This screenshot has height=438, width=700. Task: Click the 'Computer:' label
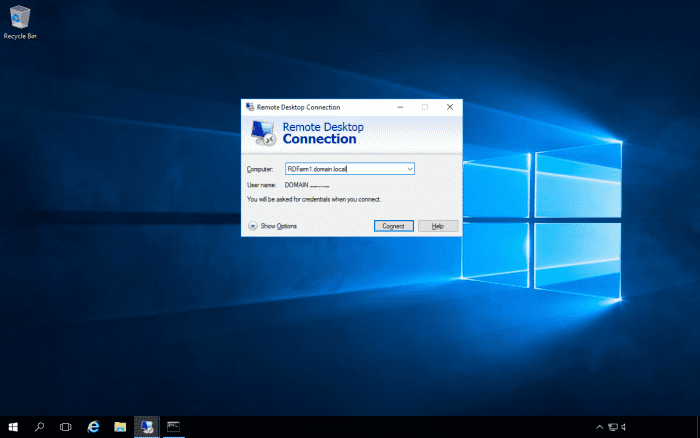point(260,169)
